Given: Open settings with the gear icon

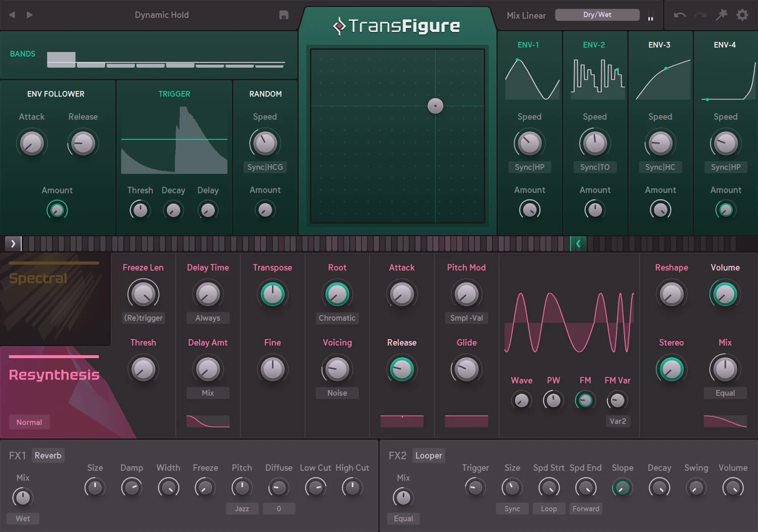Looking at the screenshot, I should 742,15.
